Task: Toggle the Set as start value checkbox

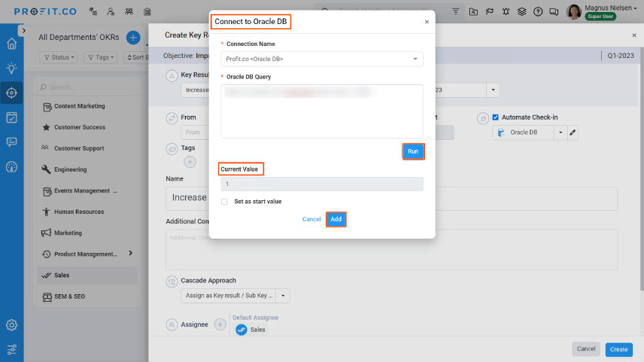Action: pos(224,202)
